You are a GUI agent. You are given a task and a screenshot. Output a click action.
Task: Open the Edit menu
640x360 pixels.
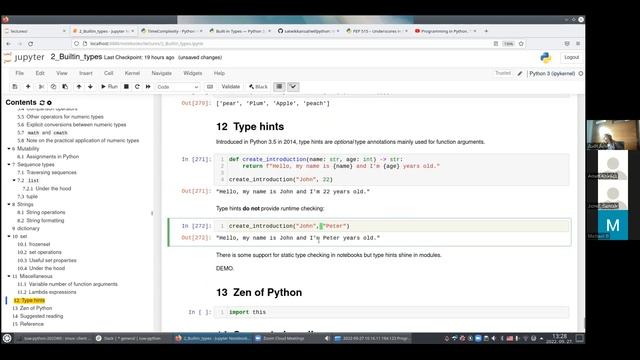click(40, 73)
